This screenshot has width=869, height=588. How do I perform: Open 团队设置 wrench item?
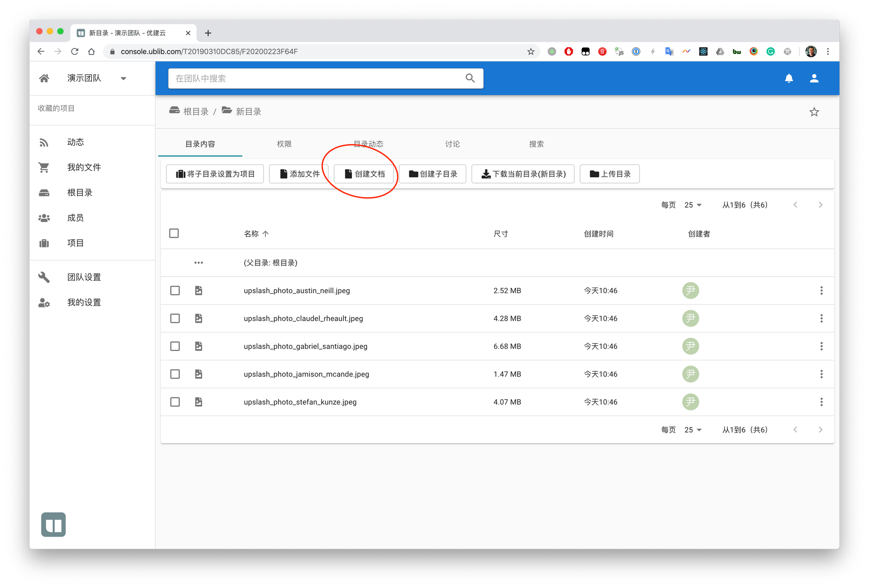point(83,277)
